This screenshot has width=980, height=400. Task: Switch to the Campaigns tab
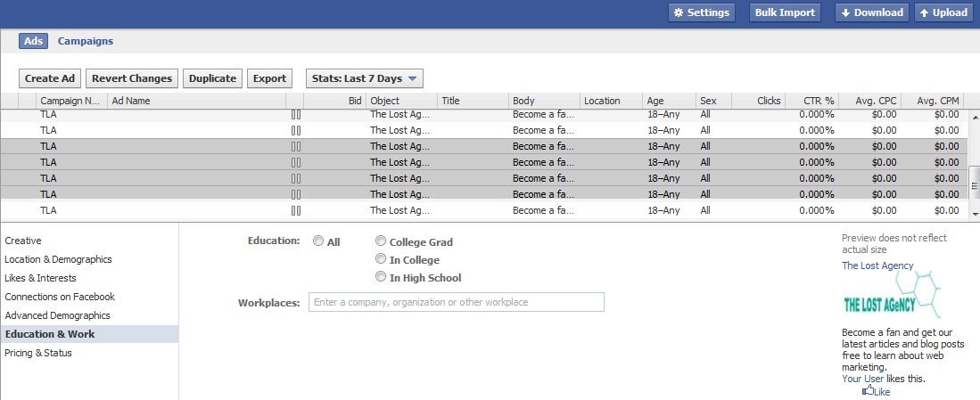pos(86,41)
